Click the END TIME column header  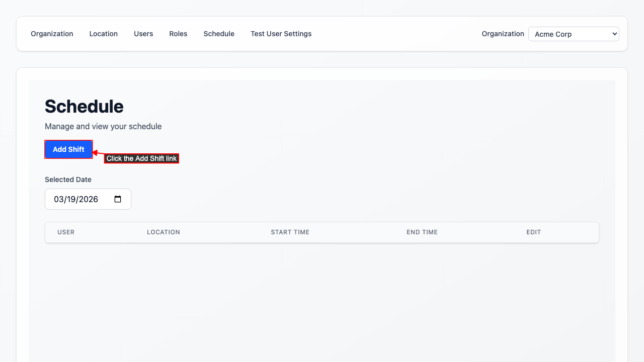pyautogui.click(x=422, y=232)
